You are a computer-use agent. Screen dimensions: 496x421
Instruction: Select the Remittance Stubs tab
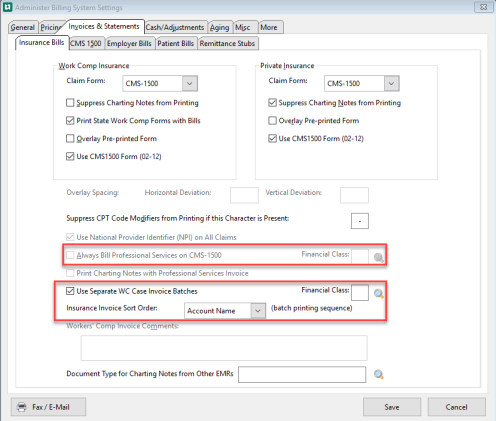tap(227, 43)
